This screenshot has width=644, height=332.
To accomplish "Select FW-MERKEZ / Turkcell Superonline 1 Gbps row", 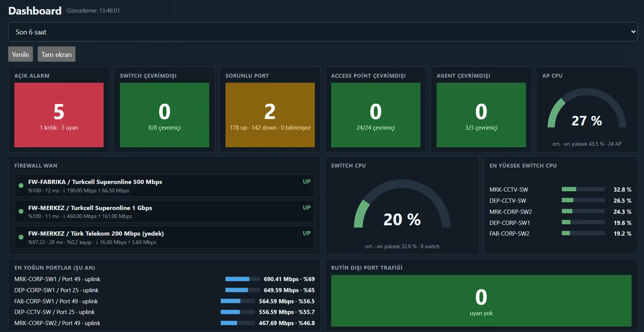I will pyautogui.click(x=164, y=211).
